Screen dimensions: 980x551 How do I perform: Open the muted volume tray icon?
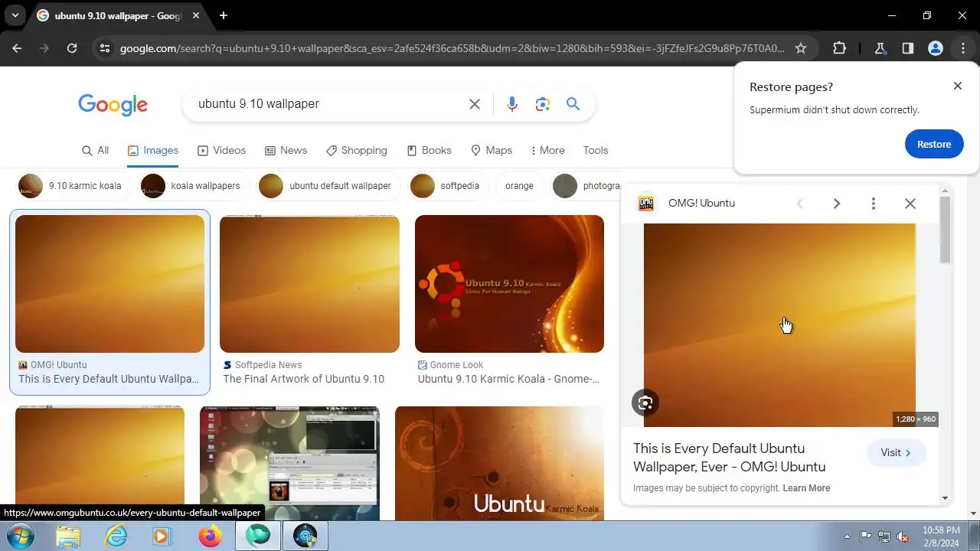[x=903, y=536]
